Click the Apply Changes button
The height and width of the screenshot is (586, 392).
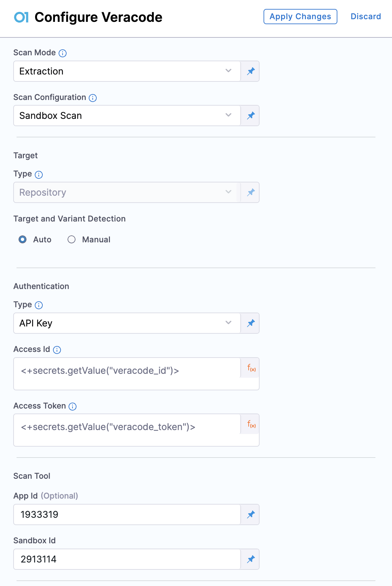(300, 17)
